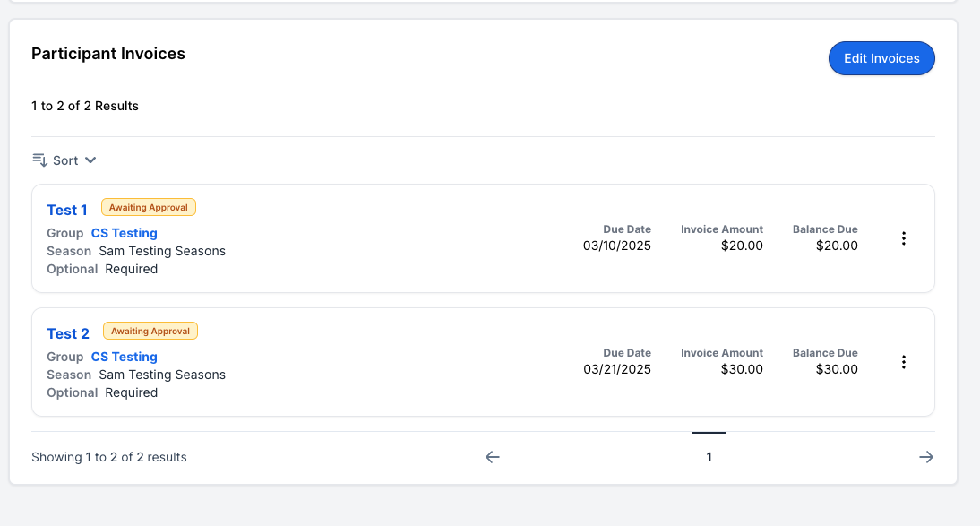Open the Test 1 invoice details
Screen dimensions: 980x526
(x=66, y=210)
